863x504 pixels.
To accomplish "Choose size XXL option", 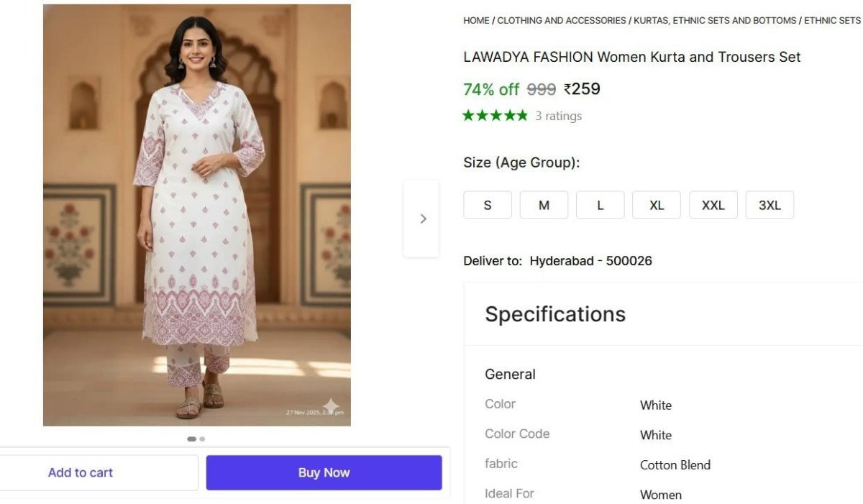I will (x=713, y=205).
